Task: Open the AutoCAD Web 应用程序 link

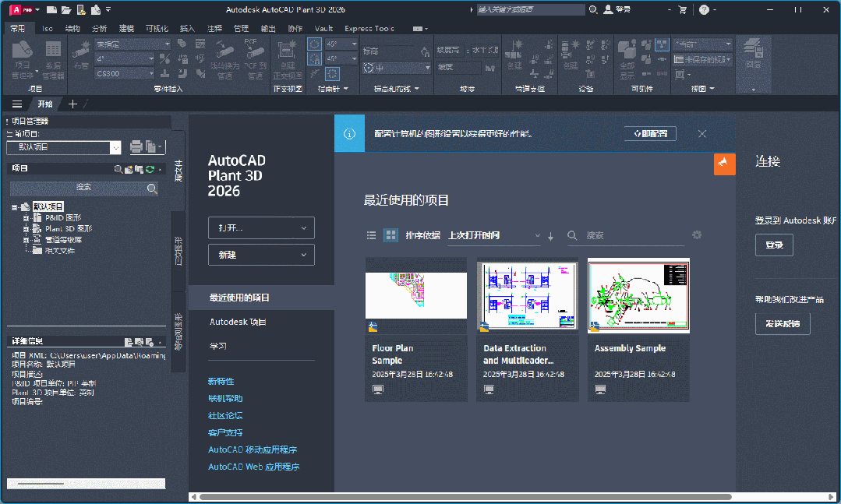Action: coord(253,467)
